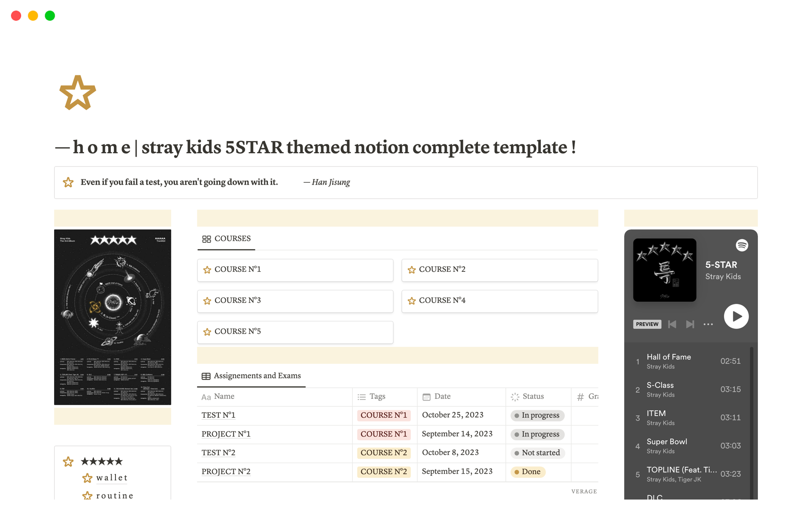Image resolution: width=812 pixels, height=508 pixels.
Task: Play the 5-STAR album preview
Action: (736, 316)
